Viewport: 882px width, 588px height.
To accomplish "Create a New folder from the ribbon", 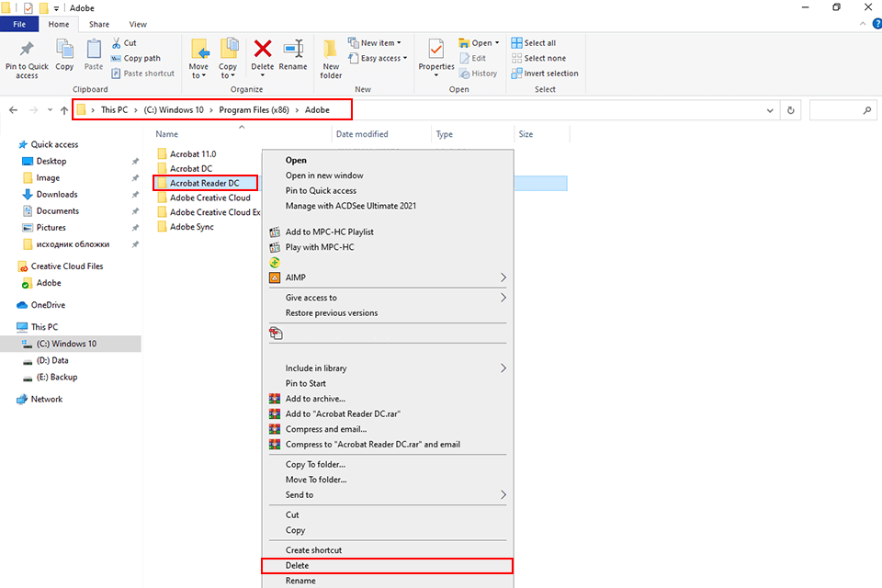I will [x=331, y=59].
